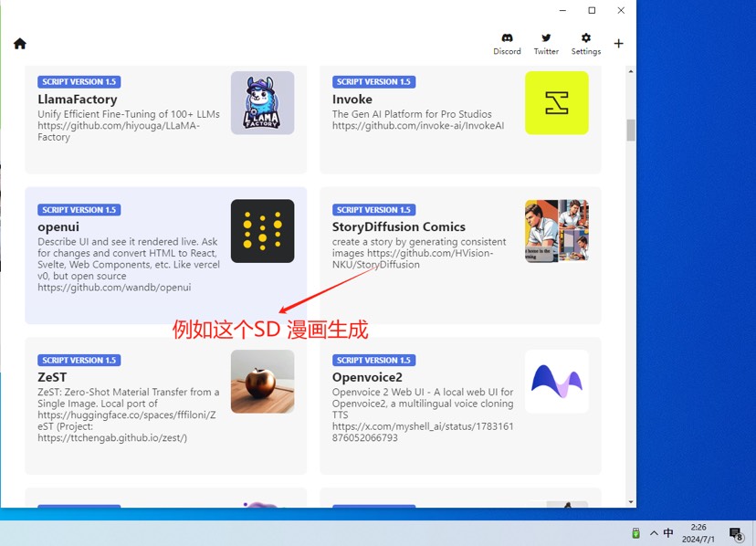Click the plus icon to add new
The image size is (756, 546).
618,44
